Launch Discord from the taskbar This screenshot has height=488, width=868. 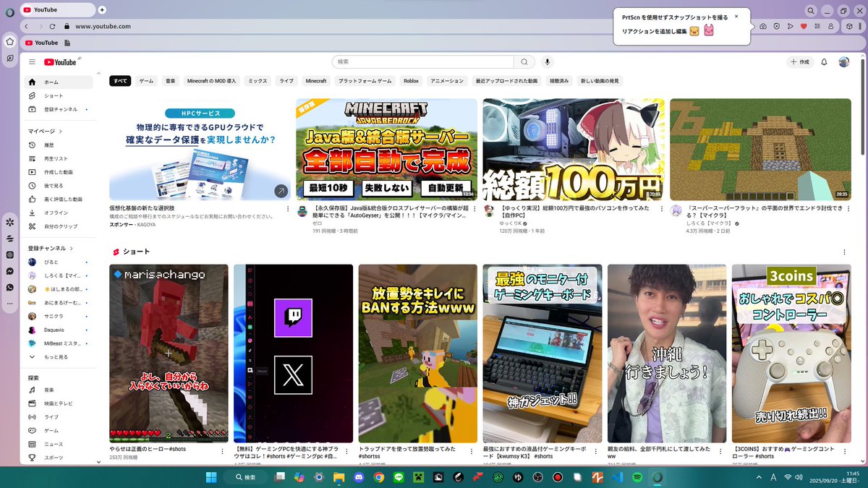coord(359,477)
